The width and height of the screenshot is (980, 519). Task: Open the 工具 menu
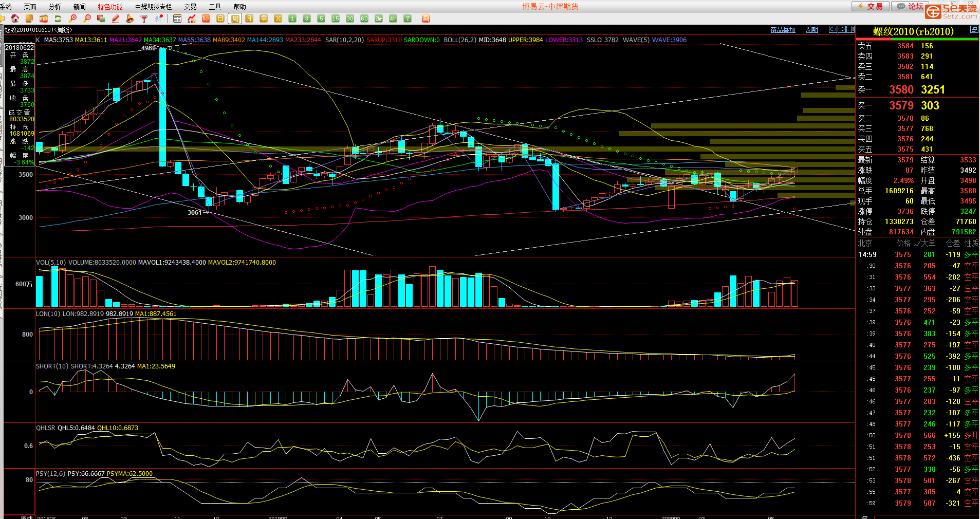pos(215,7)
